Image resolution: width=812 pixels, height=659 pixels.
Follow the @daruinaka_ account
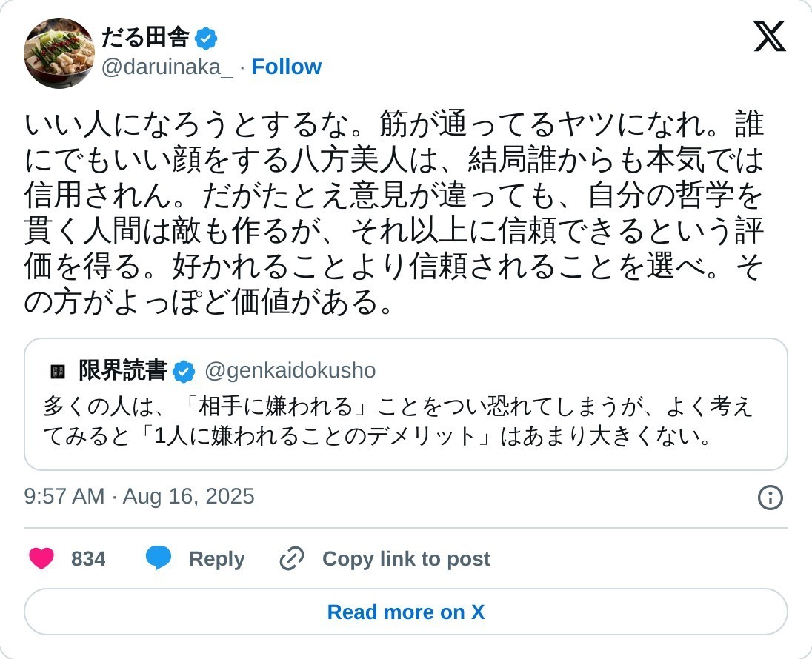(286, 67)
